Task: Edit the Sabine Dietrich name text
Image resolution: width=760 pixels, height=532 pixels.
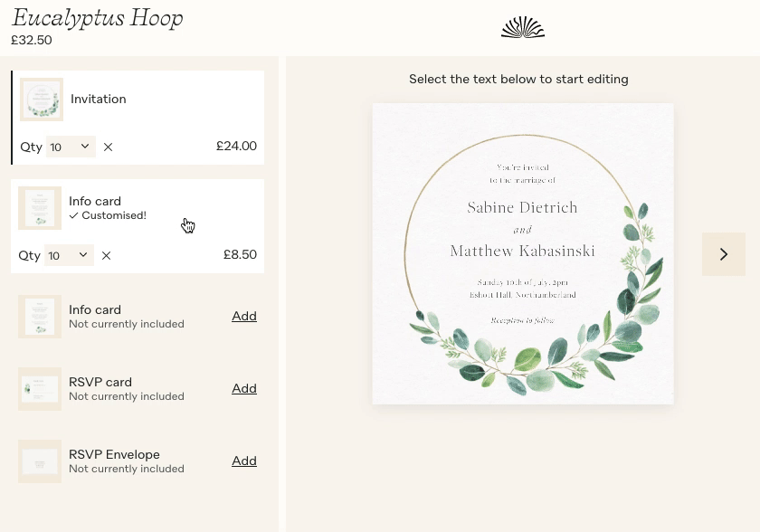Action: [x=523, y=207]
